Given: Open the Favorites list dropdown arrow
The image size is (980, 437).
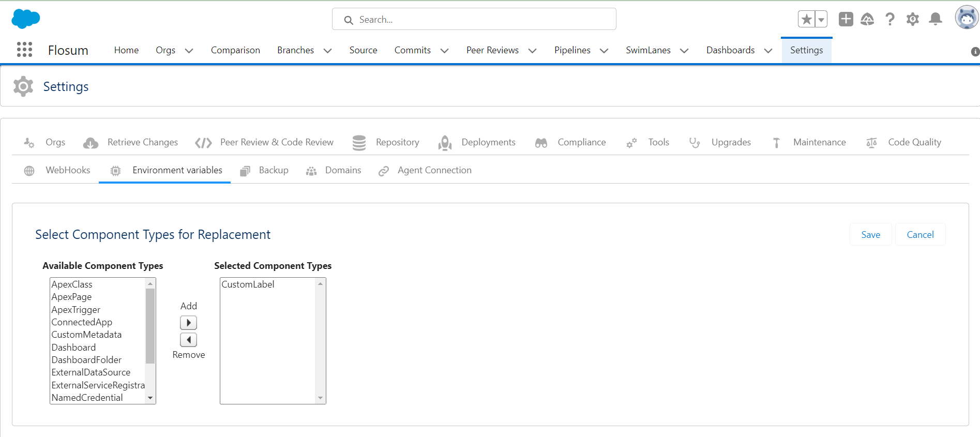Looking at the screenshot, I should 821,20.
